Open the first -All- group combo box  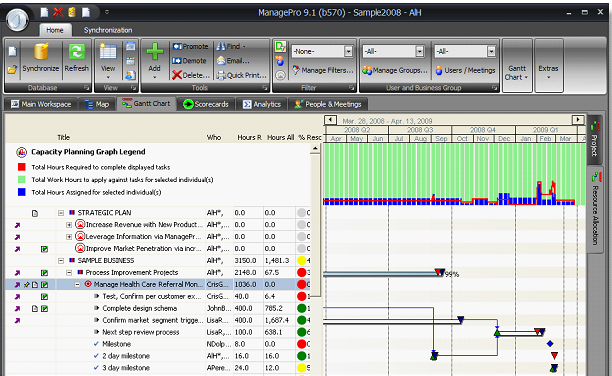[x=393, y=51]
